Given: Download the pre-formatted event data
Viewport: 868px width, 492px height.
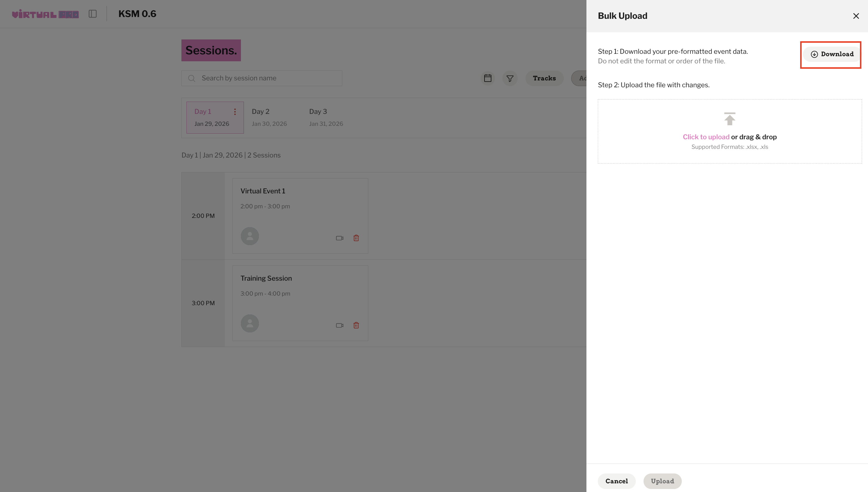Looking at the screenshot, I should (832, 54).
